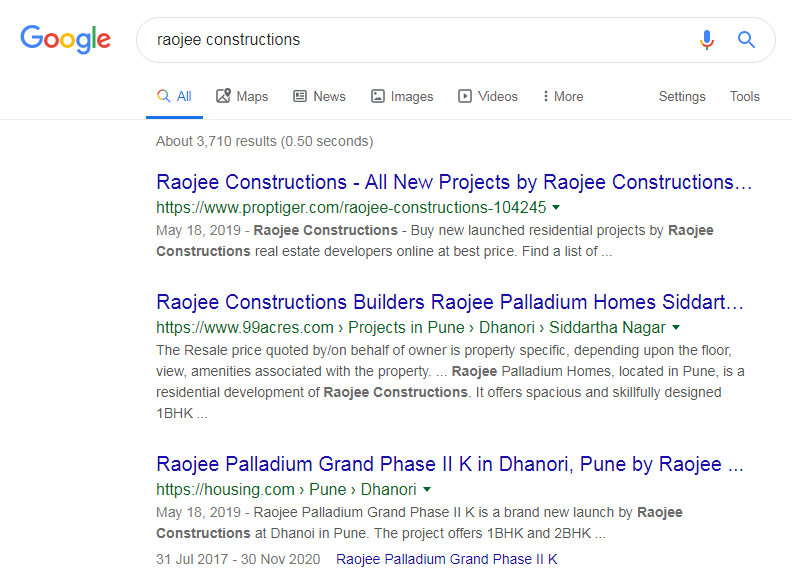Open the Tools menu
Viewport: 792px width, 574px height.
(745, 97)
